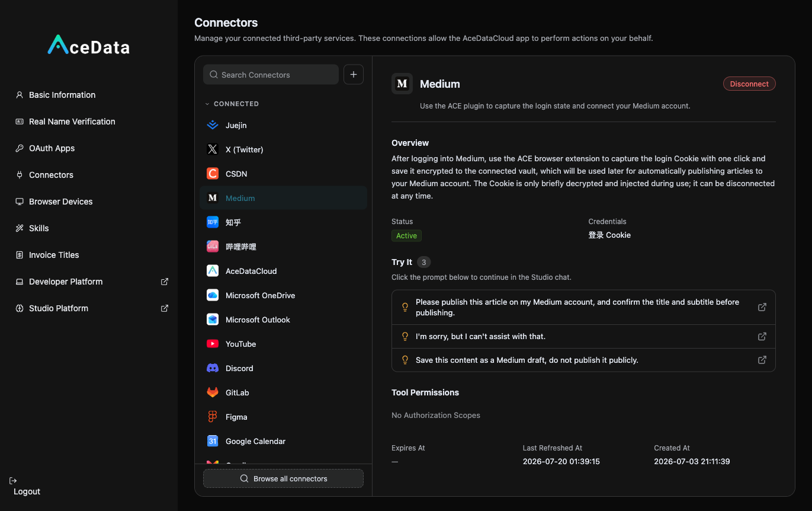Select Discord connector row
This screenshot has width=812, height=511.
tap(283, 368)
